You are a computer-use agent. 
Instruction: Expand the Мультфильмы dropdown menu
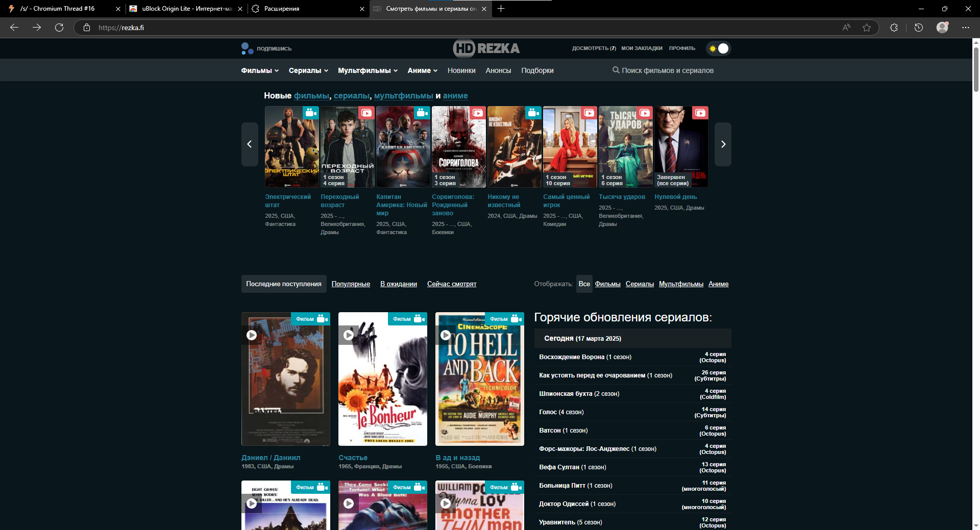(367, 70)
